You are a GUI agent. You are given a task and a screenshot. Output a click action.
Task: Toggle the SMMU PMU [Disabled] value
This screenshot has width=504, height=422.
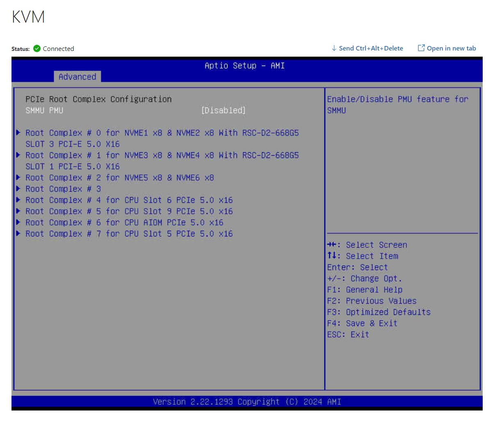point(223,110)
